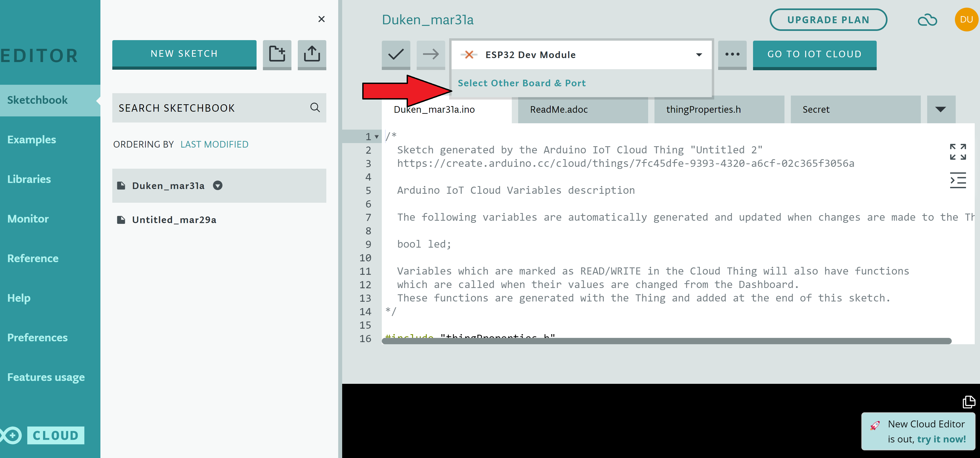The height and width of the screenshot is (458, 980).
Task: Open Sketchbook in the sidebar
Action: [50, 100]
